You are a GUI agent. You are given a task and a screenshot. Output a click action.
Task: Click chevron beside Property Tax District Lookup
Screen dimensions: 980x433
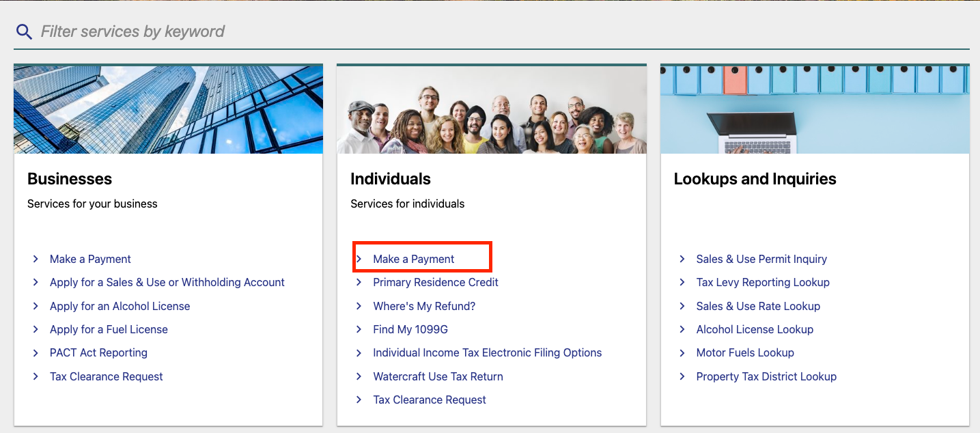coord(682,376)
